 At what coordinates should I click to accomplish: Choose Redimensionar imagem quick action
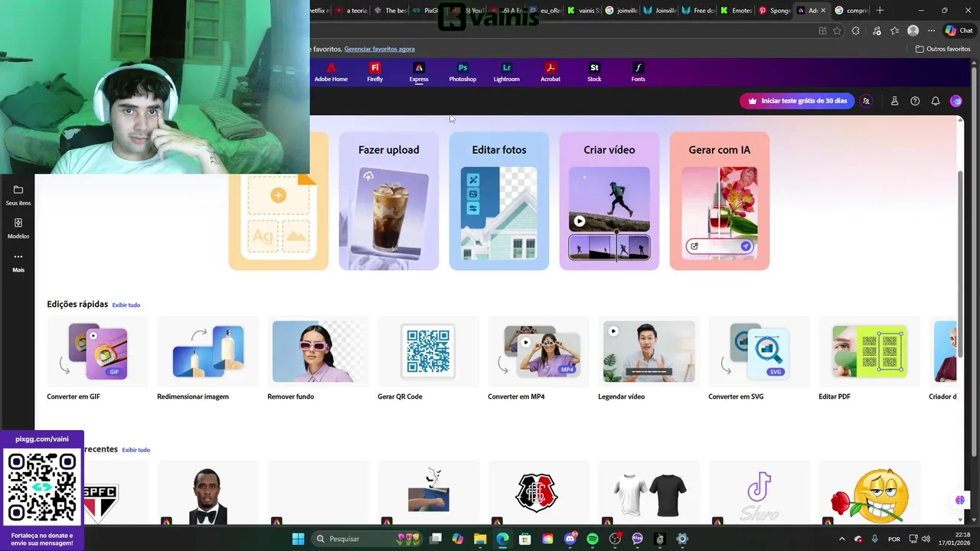208,360
